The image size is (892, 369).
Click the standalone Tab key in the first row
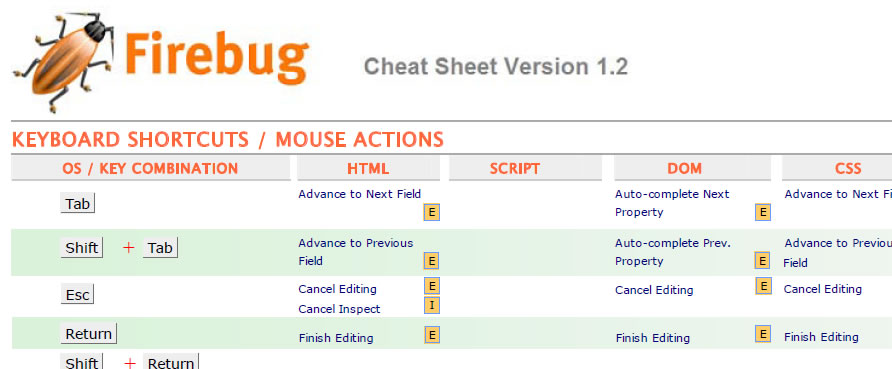77,203
